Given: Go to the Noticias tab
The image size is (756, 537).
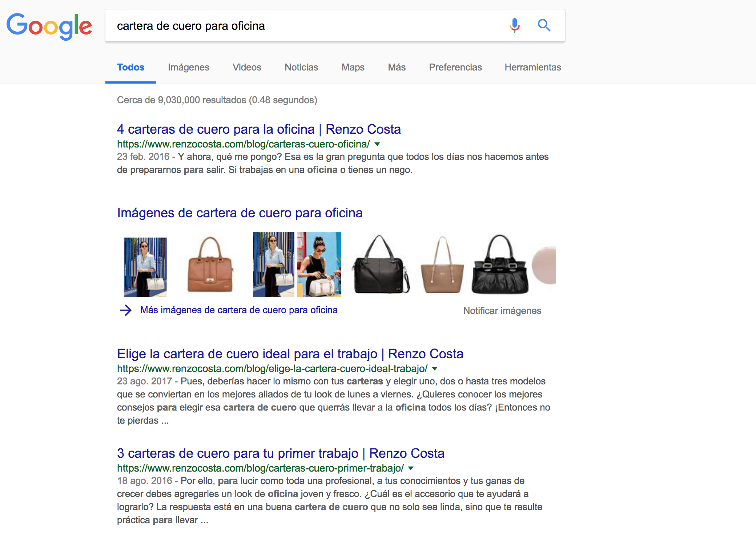Looking at the screenshot, I should point(301,67).
